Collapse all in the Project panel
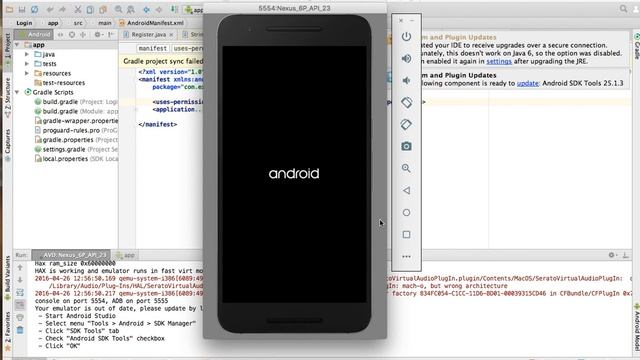Viewport: 640px width, 360px height. (x=83, y=35)
